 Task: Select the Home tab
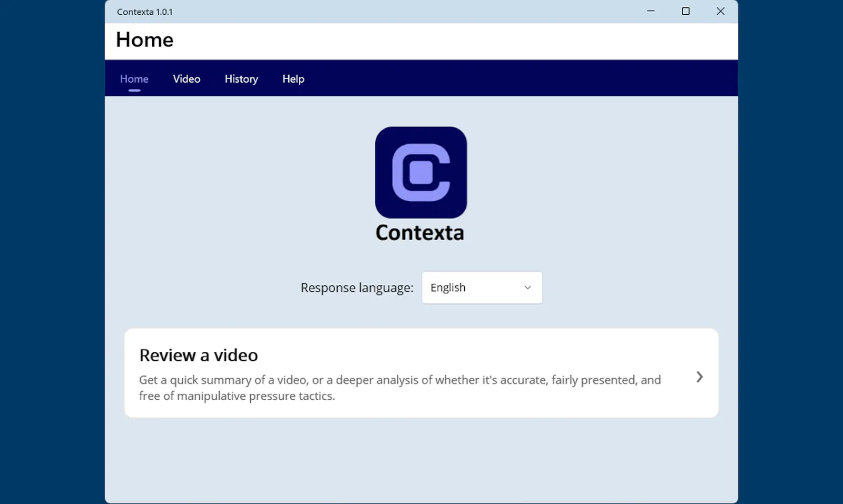pyautogui.click(x=134, y=79)
